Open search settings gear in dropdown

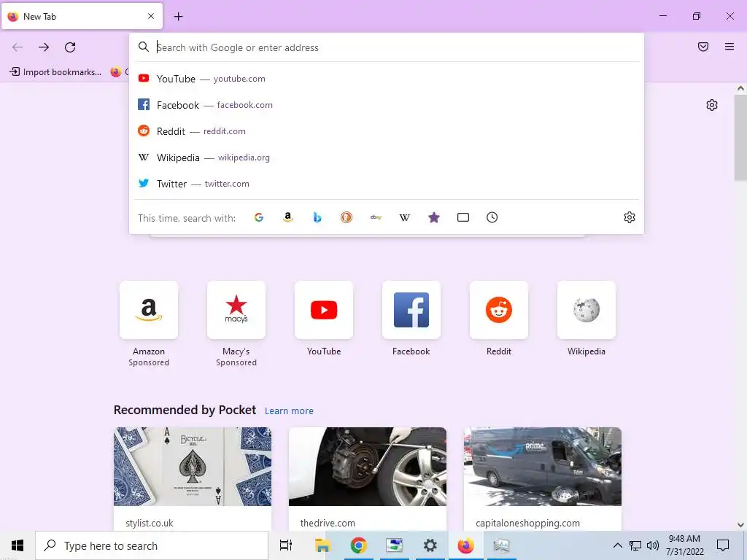(630, 217)
